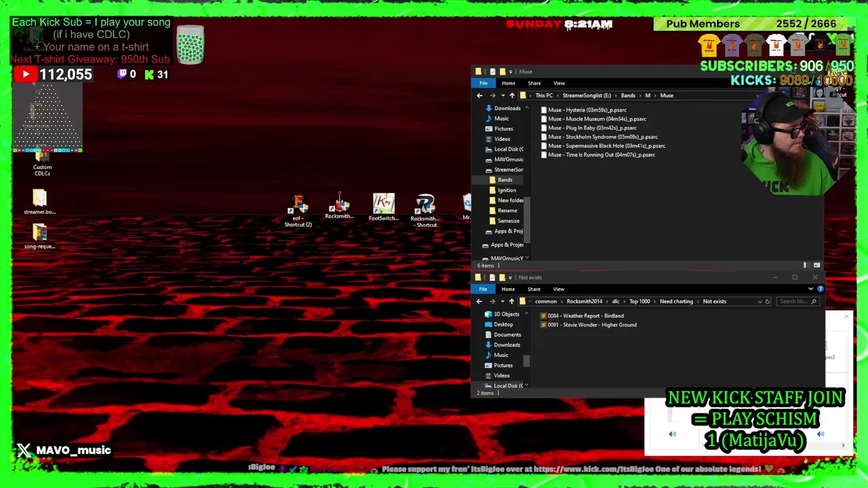This screenshot has height=488, width=868.
Task: Switch Muse window to large icons view
Action: (x=816, y=265)
